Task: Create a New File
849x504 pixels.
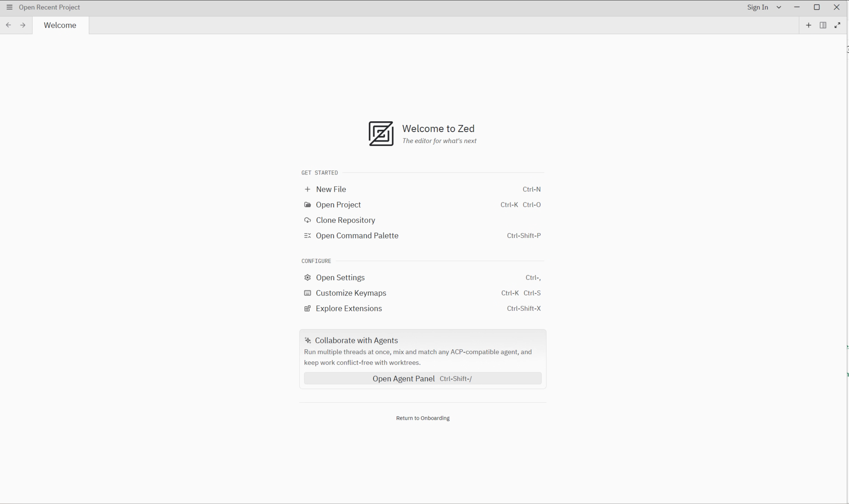Action: click(423, 189)
